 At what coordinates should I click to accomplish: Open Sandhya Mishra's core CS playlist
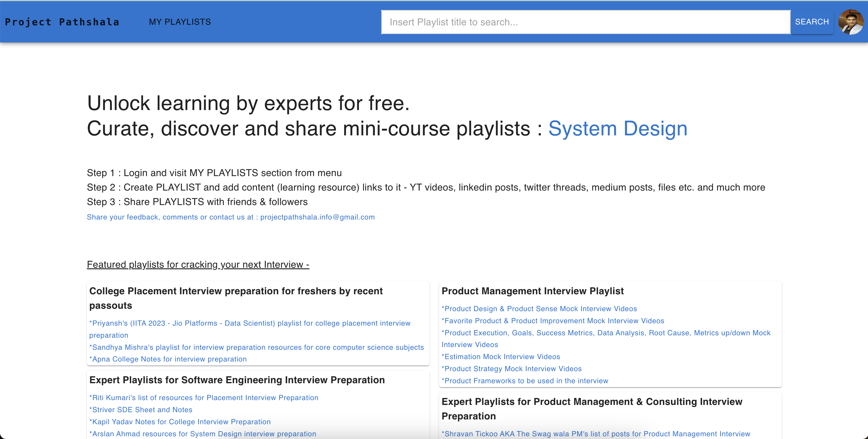click(256, 347)
